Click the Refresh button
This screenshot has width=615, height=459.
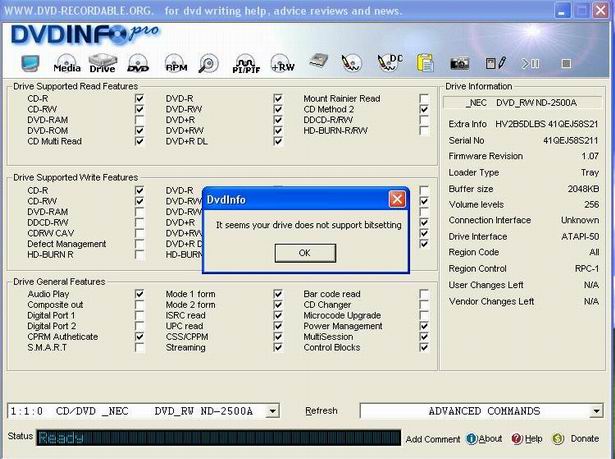click(x=321, y=411)
